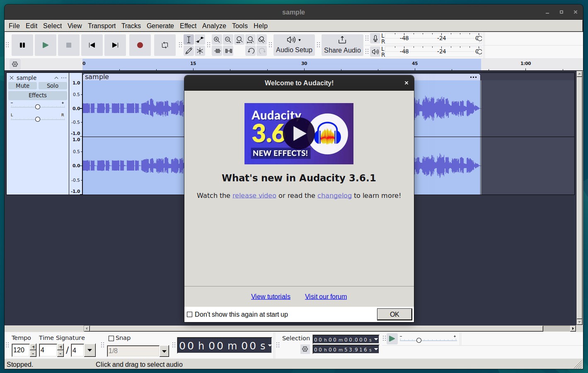This screenshot has width=588, height=373.
Task: Click the Undo arrow icon
Action: coord(251,51)
